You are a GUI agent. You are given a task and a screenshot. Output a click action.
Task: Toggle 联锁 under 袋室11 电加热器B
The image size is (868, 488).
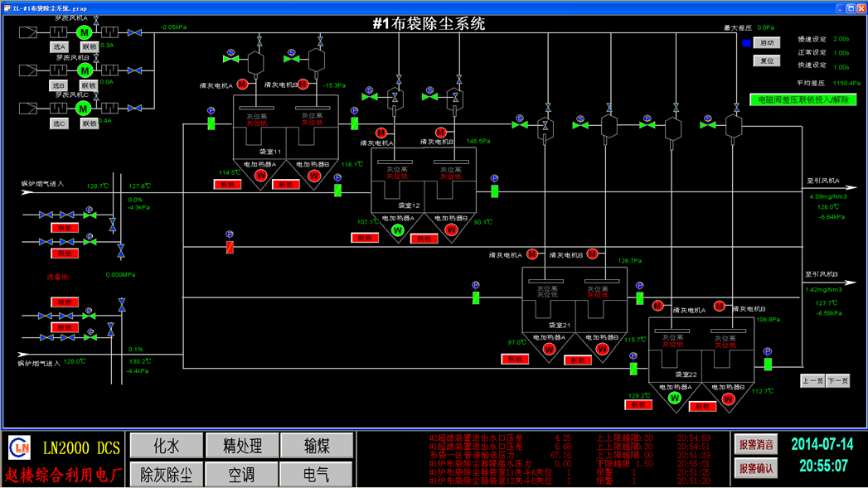286,185
